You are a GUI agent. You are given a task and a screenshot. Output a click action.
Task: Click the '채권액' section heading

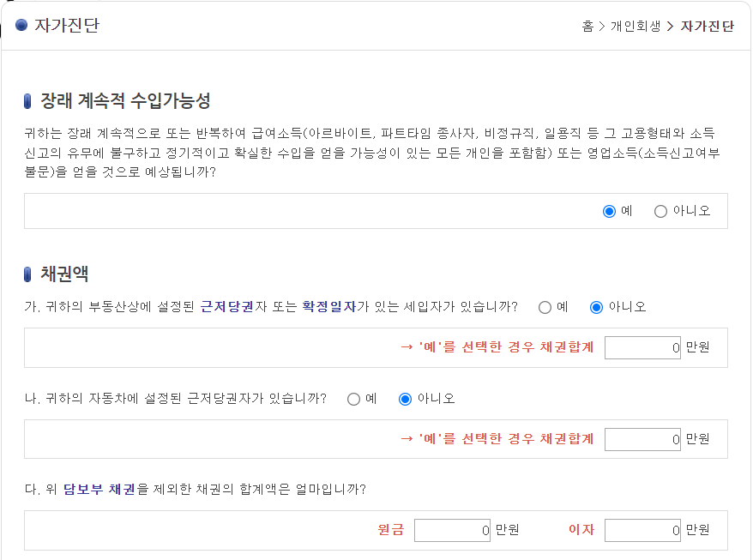point(64,274)
